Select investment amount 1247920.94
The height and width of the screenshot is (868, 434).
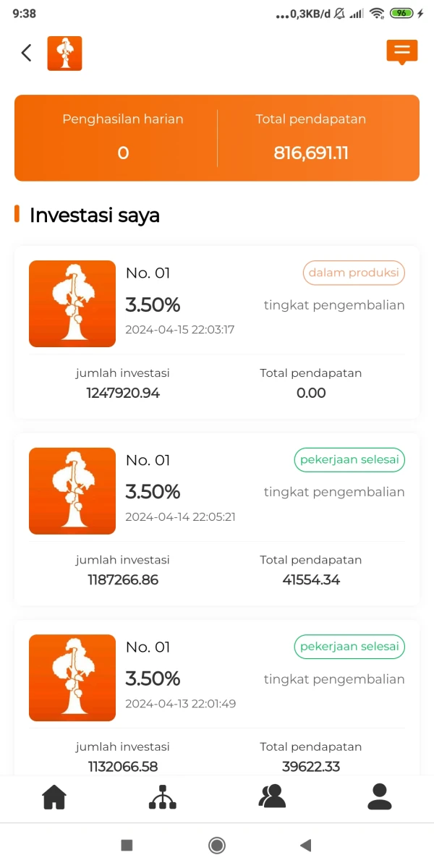[x=123, y=393]
